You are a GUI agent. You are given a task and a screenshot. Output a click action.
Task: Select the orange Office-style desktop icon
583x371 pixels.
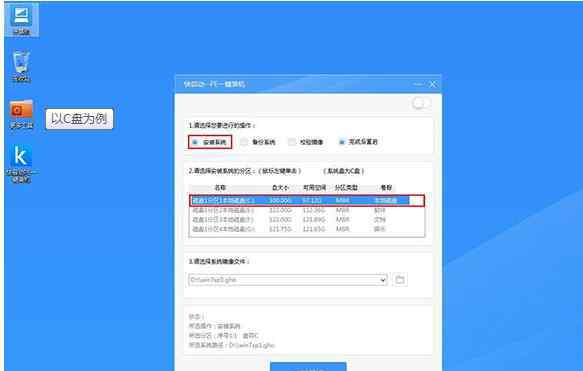pos(21,114)
